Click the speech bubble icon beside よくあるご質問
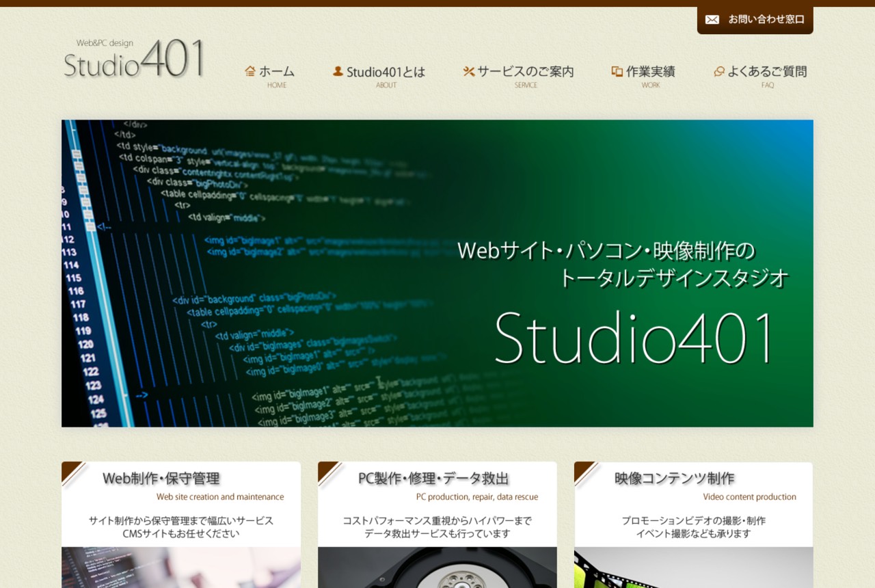This screenshot has width=875, height=588. coord(719,71)
